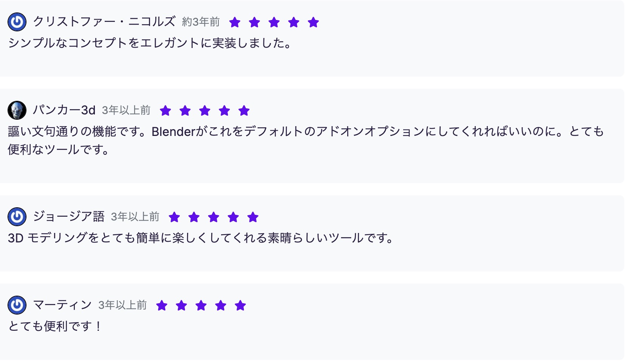Click the 約3年前 timestamp
This screenshot has width=625, height=364.
(x=201, y=22)
